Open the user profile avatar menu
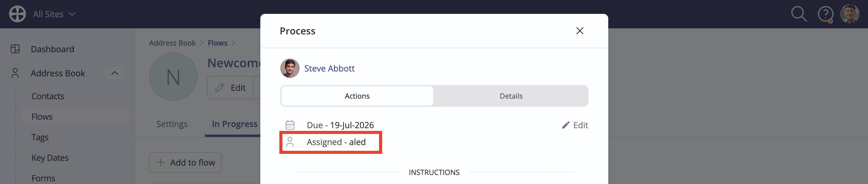 click(x=850, y=14)
